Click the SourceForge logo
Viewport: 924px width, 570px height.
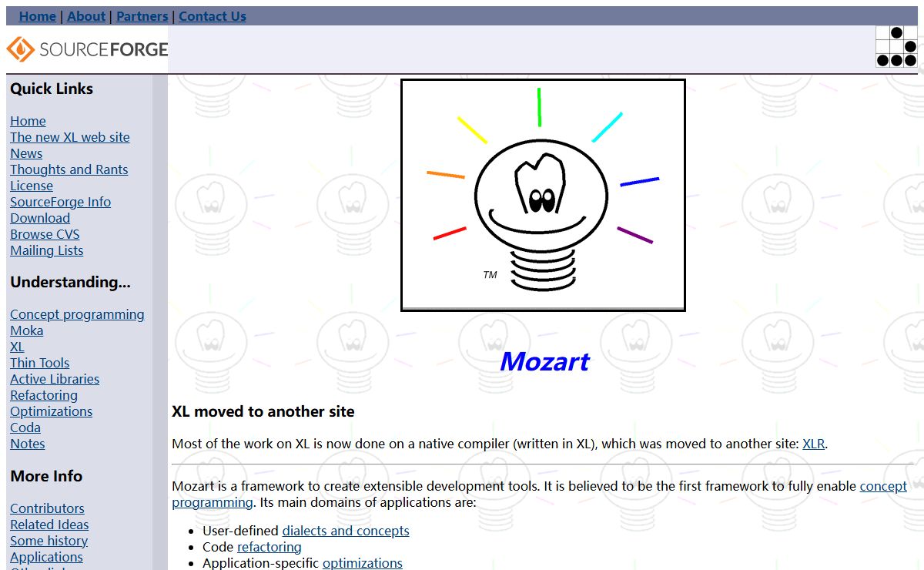(x=87, y=49)
